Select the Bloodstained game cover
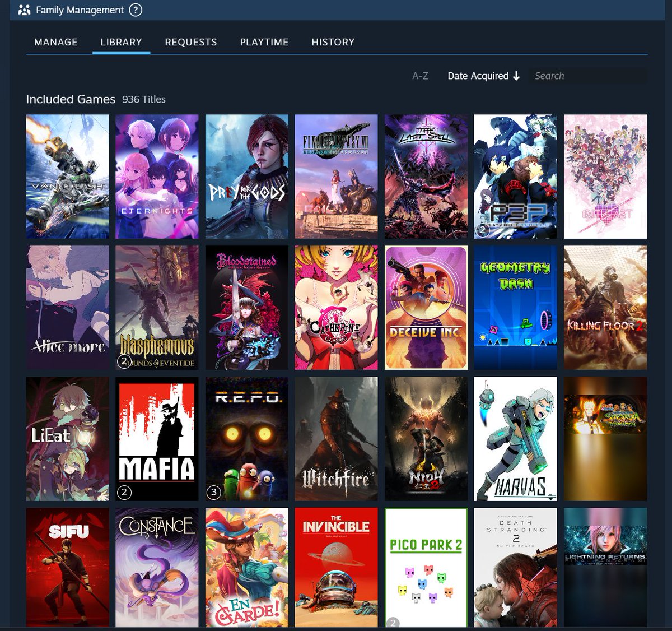Screen dimensions: 672x631 (x=247, y=308)
